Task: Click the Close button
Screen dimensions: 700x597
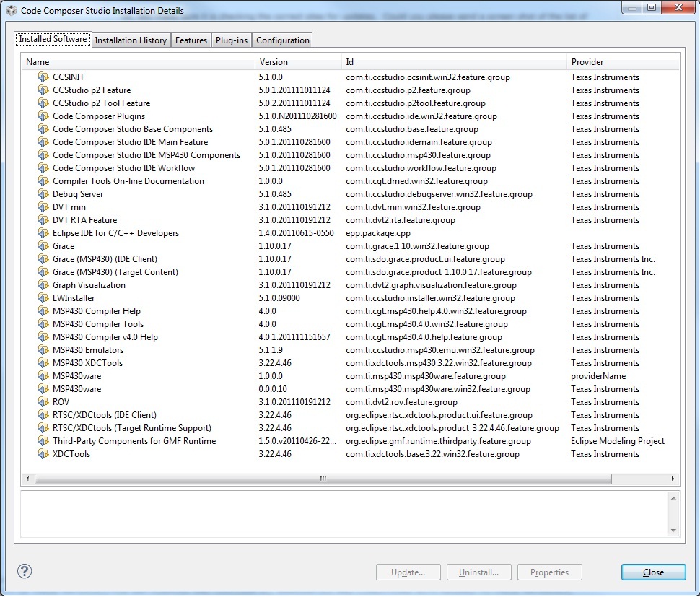Action: [x=652, y=572]
